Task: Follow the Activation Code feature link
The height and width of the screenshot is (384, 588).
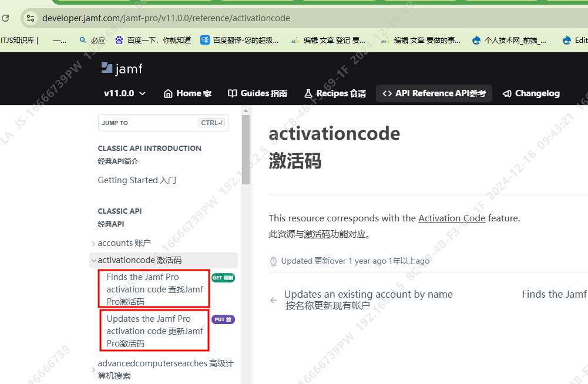Action: pyautogui.click(x=452, y=218)
